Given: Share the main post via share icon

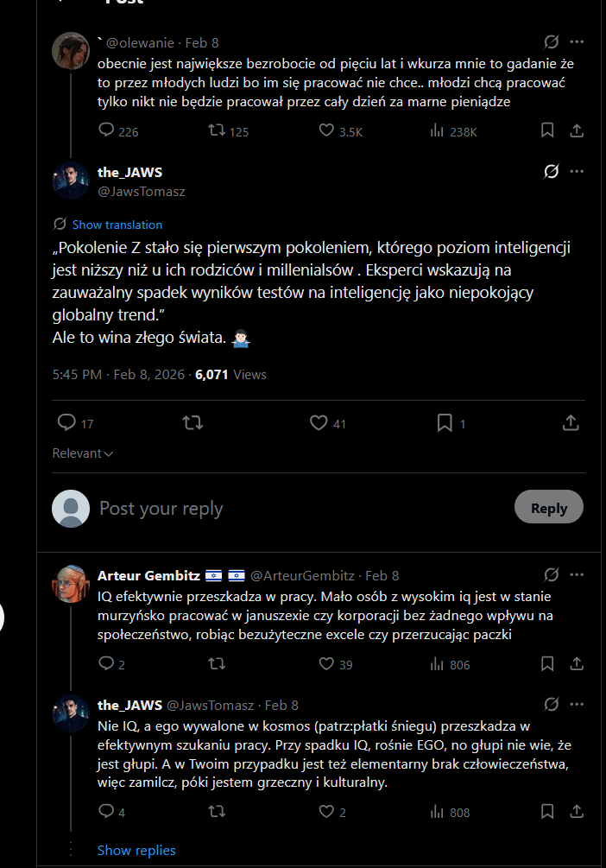Looking at the screenshot, I should (571, 423).
